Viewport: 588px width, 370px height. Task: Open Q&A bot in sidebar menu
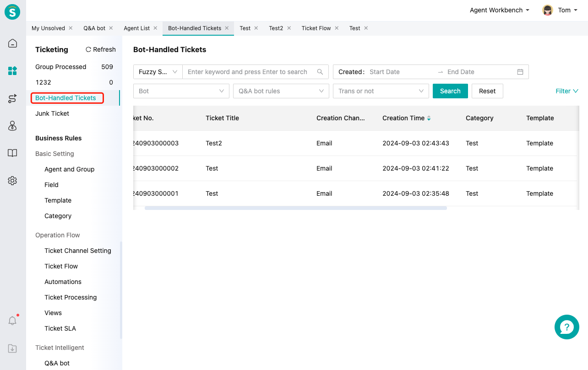tap(57, 363)
